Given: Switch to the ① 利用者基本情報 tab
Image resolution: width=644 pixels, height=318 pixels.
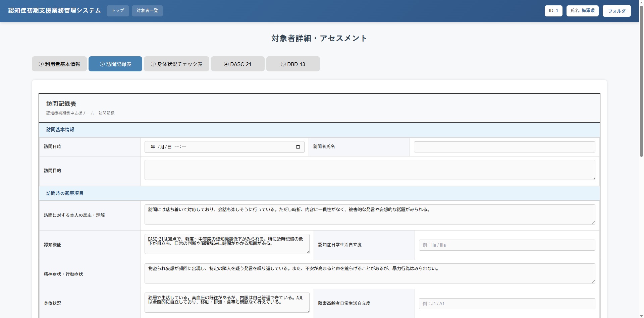Looking at the screenshot, I should tap(59, 64).
